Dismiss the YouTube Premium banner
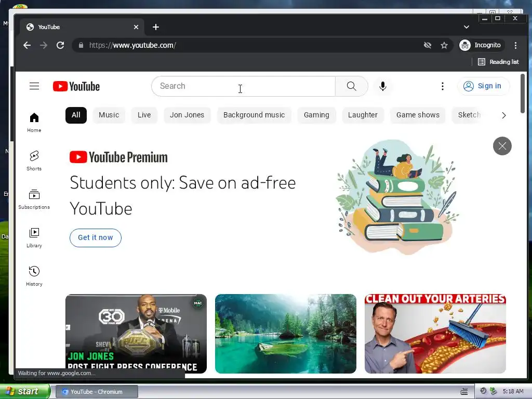Viewport: 532px width, 399px height. pos(502,146)
